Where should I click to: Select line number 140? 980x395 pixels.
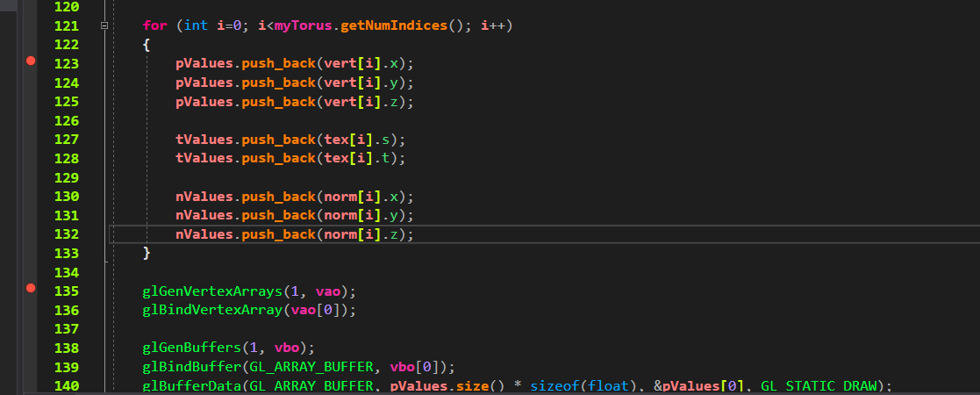[67, 385]
